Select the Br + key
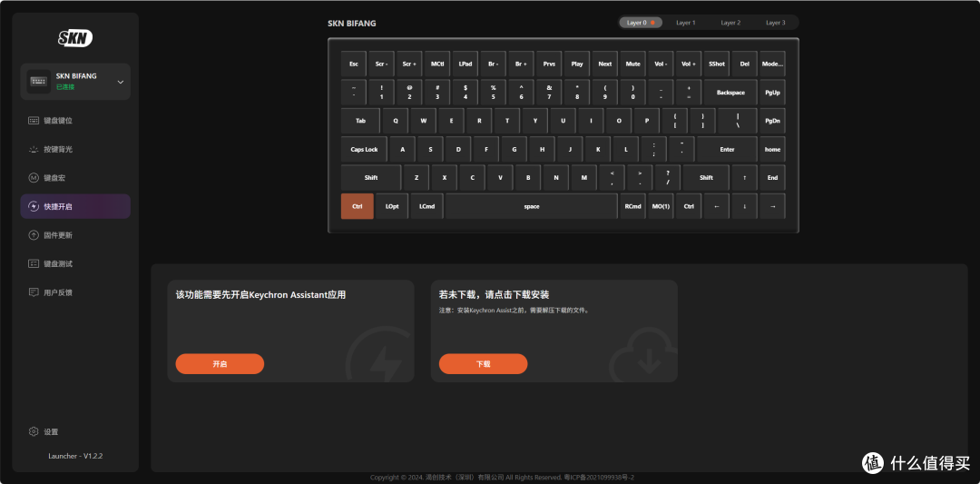The height and width of the screenshot is (484, 980). [x=521, y=64]
